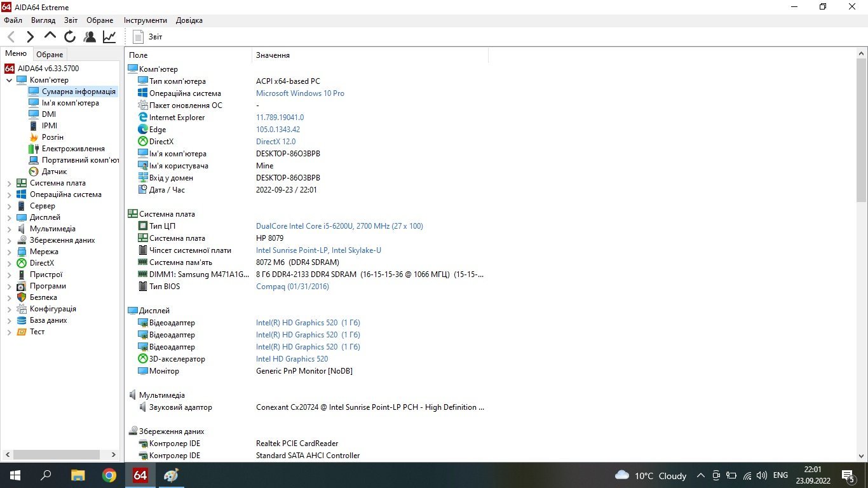Switch to the Обране tab
The image size is (868, 488).
point(50,55)
